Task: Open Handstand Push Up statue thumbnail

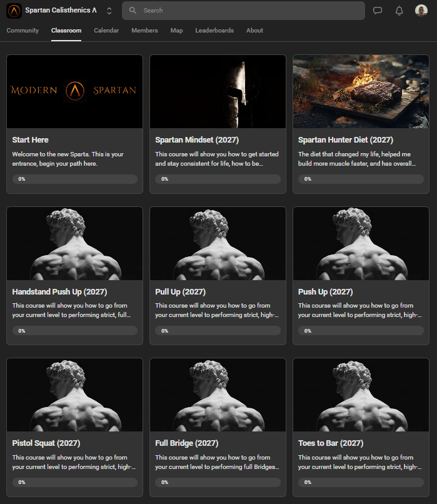Action: click(x=74, y=243)
